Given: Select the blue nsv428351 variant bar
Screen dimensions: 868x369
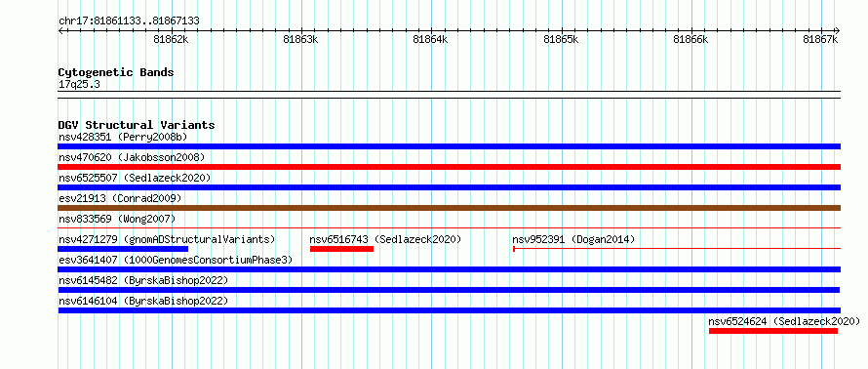Looking at the screenshot, I should coord(449,146).
